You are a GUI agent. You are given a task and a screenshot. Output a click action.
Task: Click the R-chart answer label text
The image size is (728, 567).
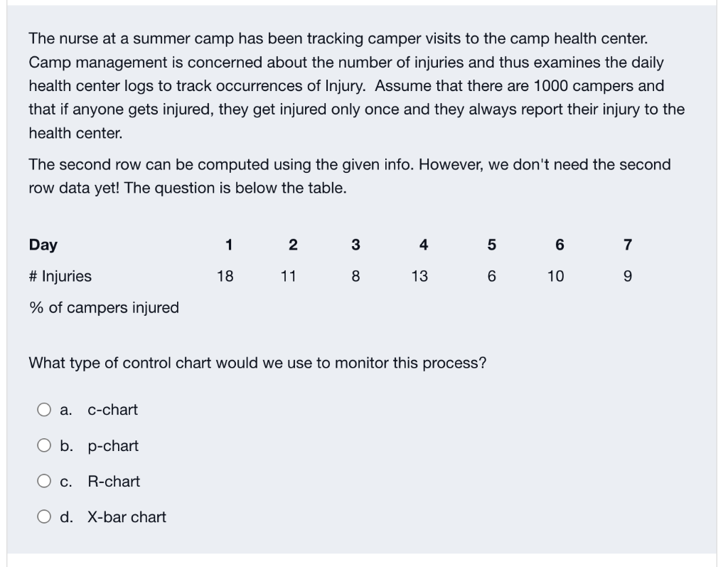[x=113, y=482]
